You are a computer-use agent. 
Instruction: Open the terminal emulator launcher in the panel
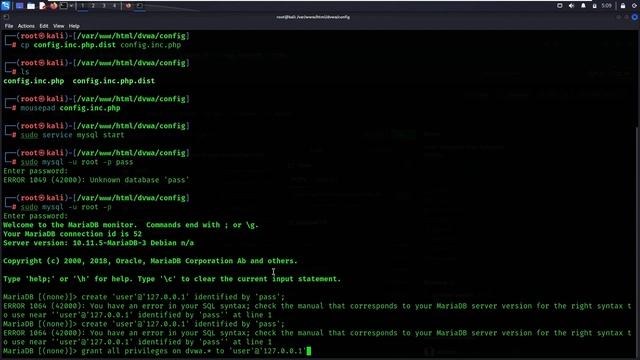point(64,6)
